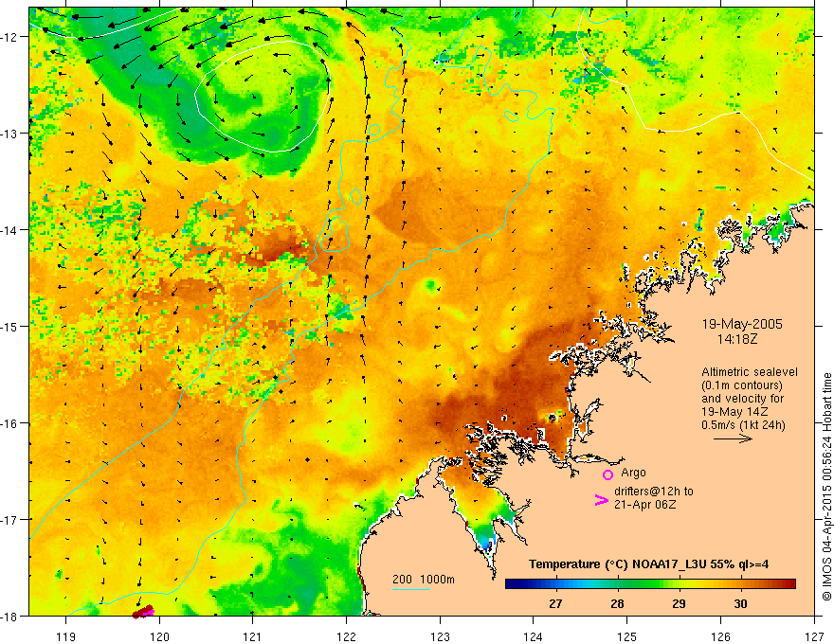Click the 27 label under the colorbar
The image size is (834, 644).
click(555, 603)
